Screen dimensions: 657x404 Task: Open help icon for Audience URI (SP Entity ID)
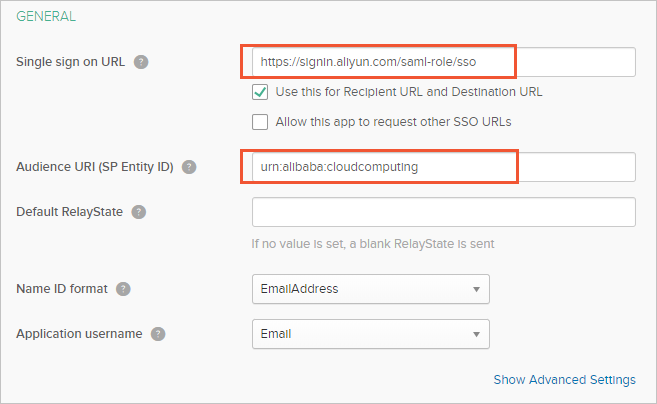tap(189, 167)
